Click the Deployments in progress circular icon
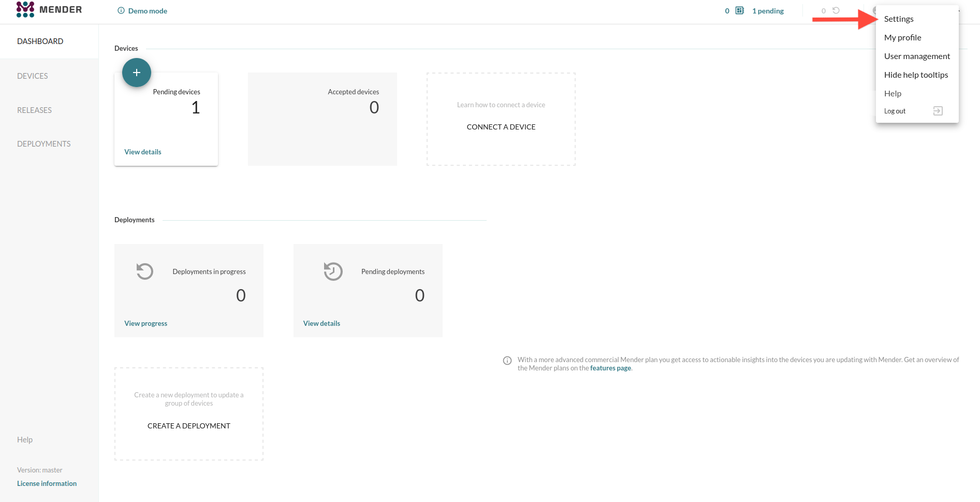This screenshot has width=980, height=502. coord(145,271)
